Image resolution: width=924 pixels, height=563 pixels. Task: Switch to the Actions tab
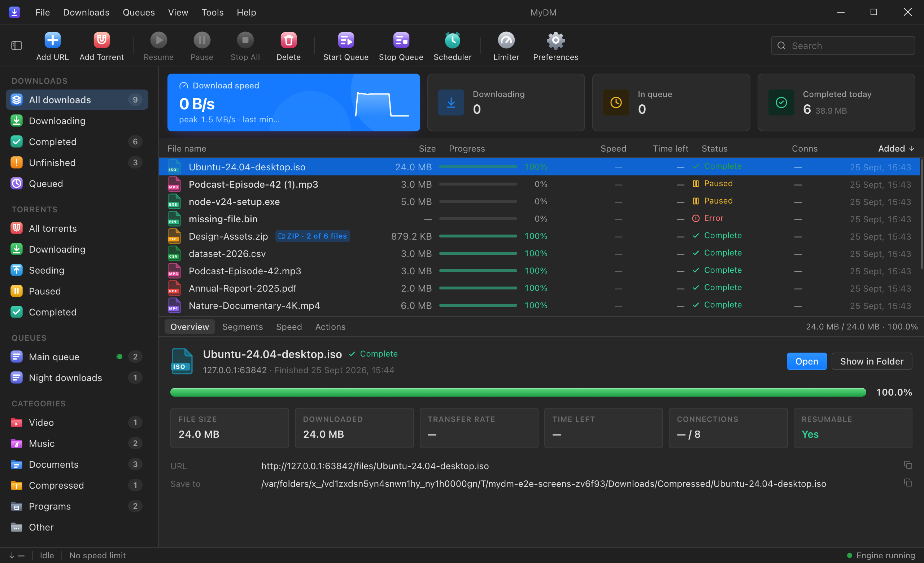point(330,327)
